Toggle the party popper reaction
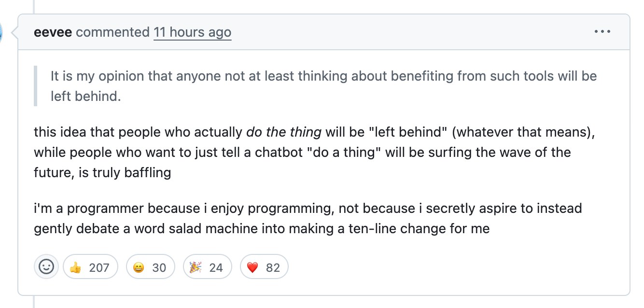Image resolution: width=644 pixels, height=308 pixels. (207, 267)
